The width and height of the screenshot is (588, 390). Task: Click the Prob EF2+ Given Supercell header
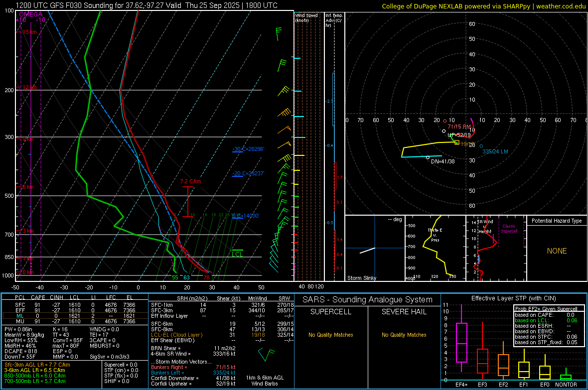click(x=546, y=309)
